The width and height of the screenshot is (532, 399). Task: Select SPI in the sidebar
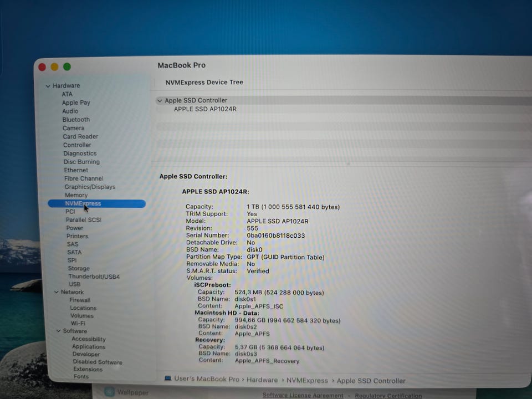click(72, 260)
